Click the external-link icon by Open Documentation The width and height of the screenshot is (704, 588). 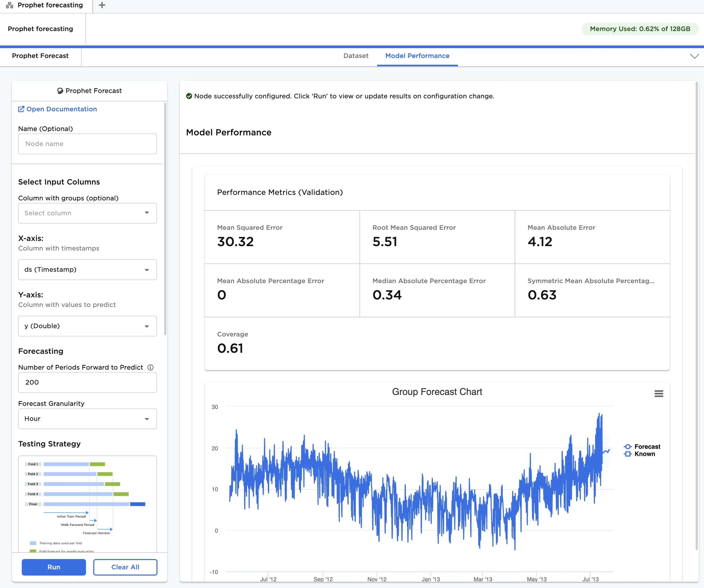[x=21, y=109]
